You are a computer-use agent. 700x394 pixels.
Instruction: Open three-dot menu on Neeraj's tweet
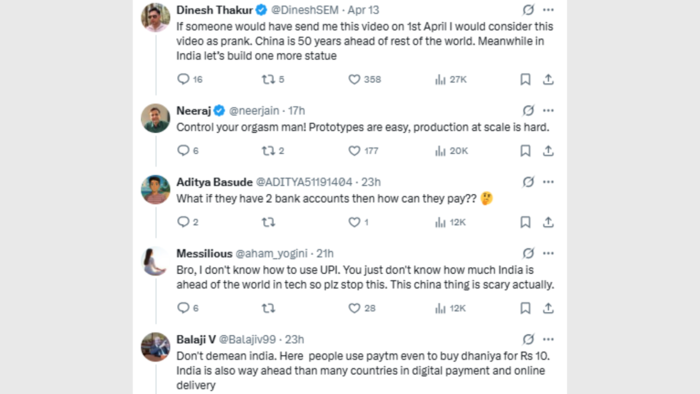(x=548, y=111)
